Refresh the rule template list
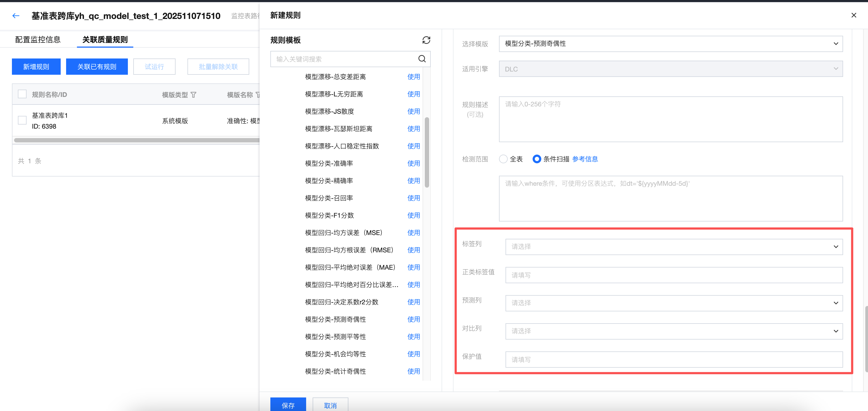Screen dimensions: 868x411 (x=426, y=40)
